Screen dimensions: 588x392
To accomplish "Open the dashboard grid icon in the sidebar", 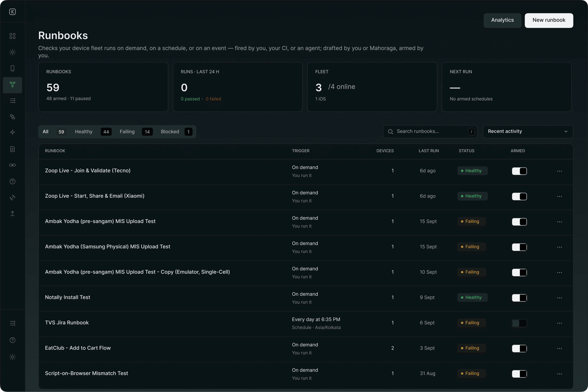I will tap(13, 36).
